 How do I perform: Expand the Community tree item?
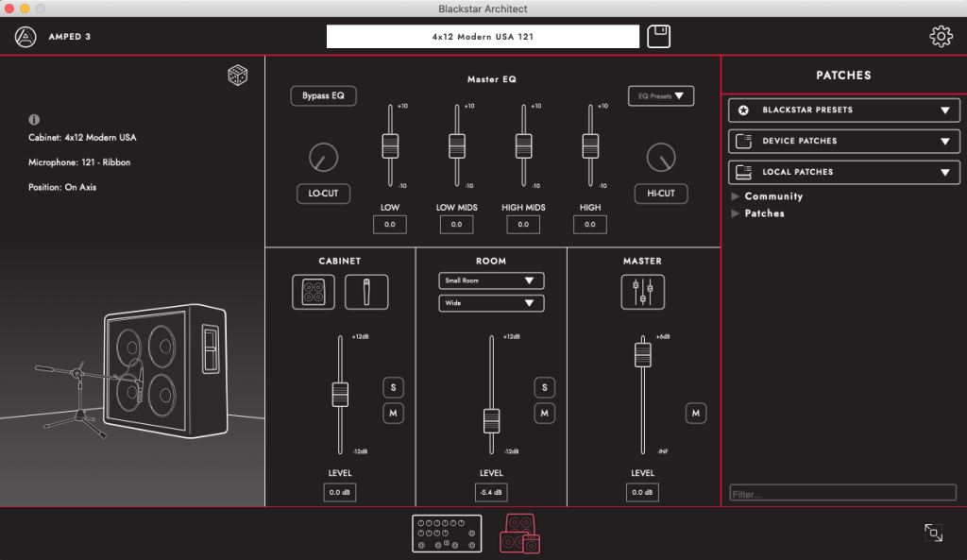tap(737, 196)
